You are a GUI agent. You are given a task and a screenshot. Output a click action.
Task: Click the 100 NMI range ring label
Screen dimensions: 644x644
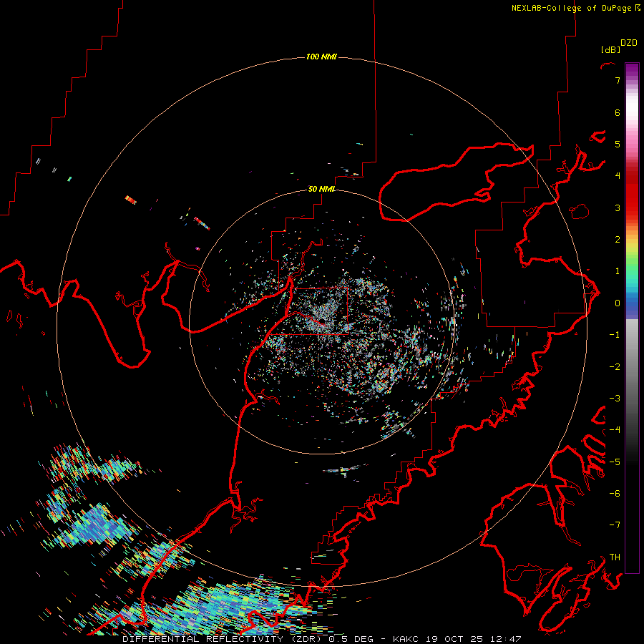pyautogui.click(x=321, y=57)
